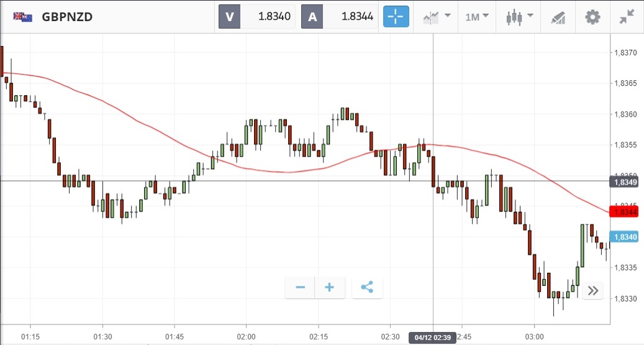Click the 04/12 02:39 time marker

coord(433,338)
